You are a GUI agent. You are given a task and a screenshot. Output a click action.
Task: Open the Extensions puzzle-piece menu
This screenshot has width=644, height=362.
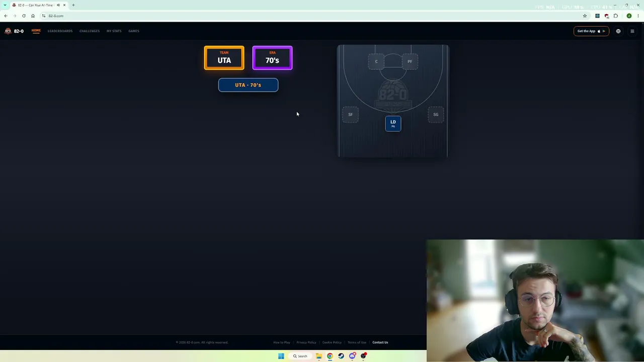(616, 16)
